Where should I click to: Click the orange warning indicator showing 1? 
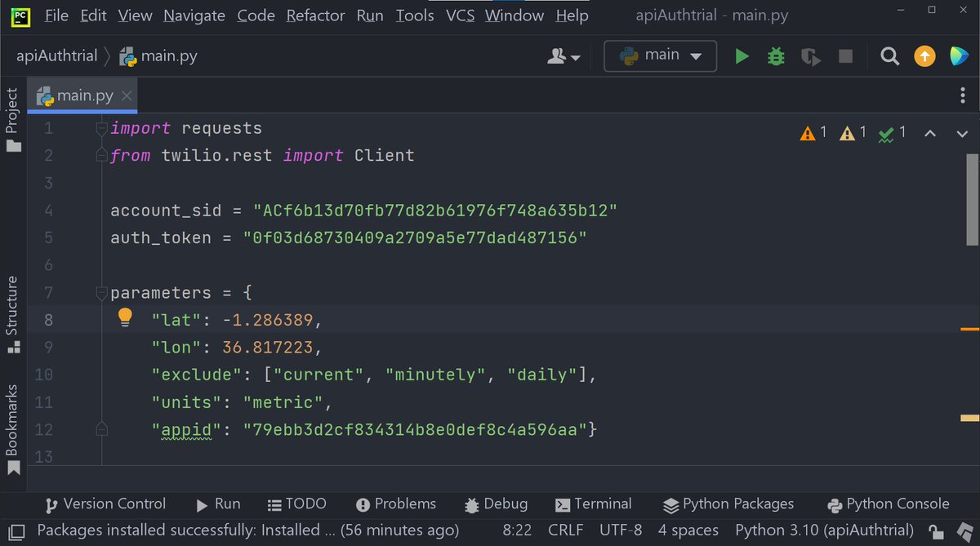[x=813, y=133]
